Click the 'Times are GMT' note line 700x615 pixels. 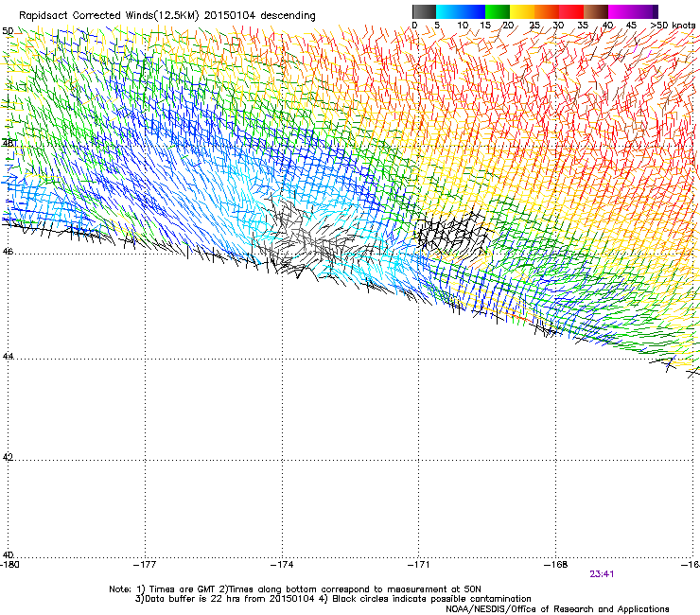click(x=294, y=589)
